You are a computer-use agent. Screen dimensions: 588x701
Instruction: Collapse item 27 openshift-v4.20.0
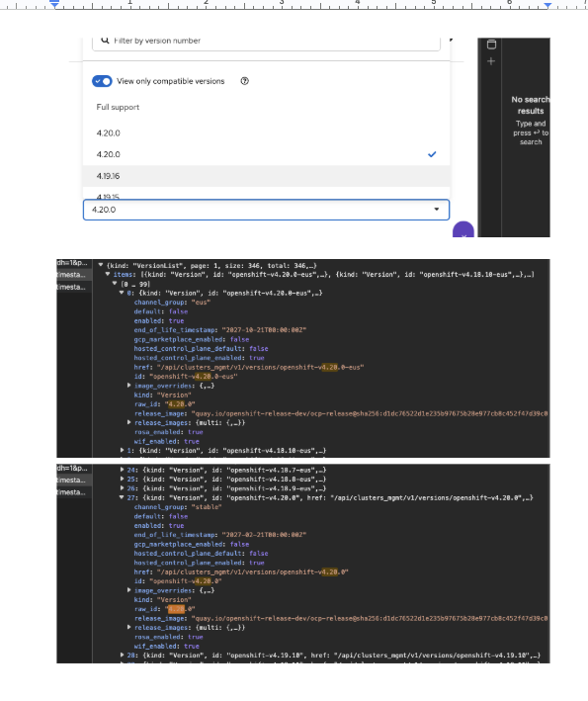(x=122, y=497)
